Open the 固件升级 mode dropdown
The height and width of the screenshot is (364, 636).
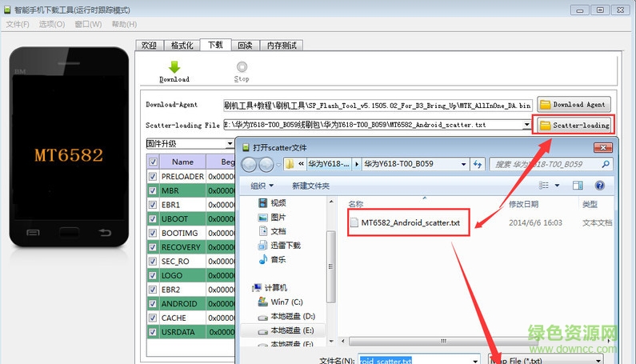click(x=230, y=144)
